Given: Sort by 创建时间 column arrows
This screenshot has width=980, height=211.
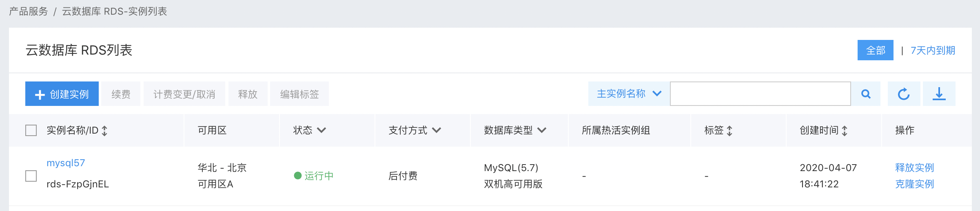Looking at the screenshot, I should [x=845, y=131].
